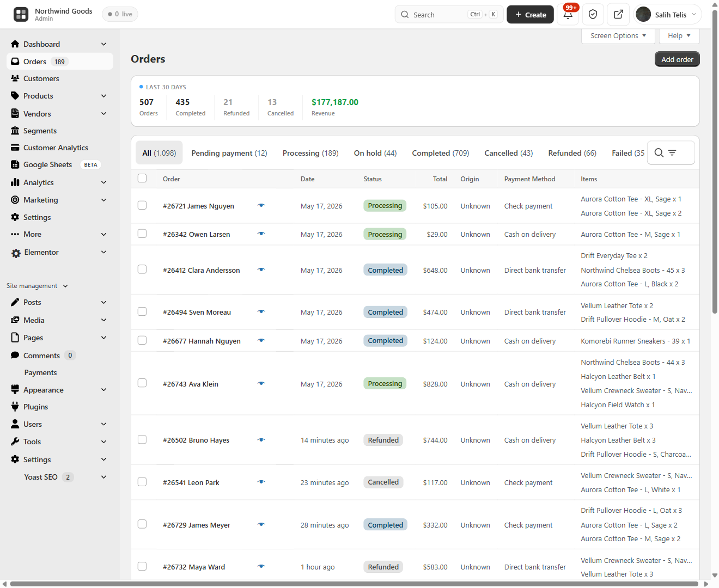Click the Google Sheets icon
Viewport: 719px width, 588px height.
click(x=15, y=164)
